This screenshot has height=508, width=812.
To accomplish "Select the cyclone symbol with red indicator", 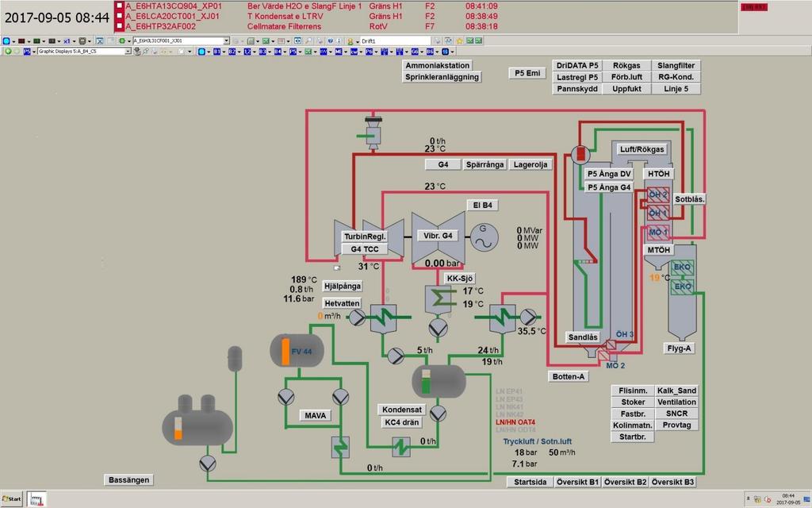I will tap(580, 153).
